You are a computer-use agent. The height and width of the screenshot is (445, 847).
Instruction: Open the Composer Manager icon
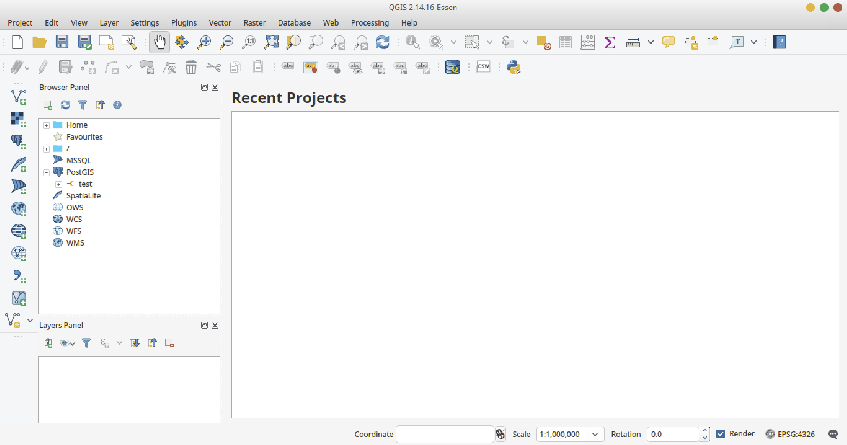129,42
